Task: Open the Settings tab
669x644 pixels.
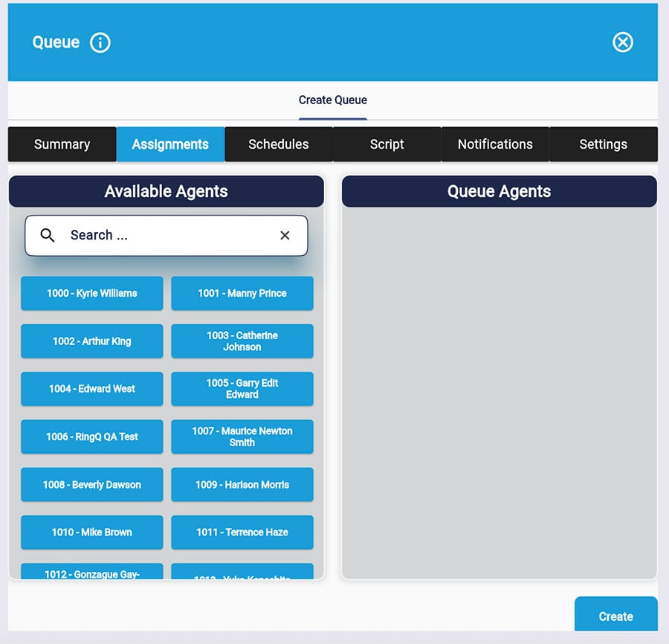Action: [603, 144]
